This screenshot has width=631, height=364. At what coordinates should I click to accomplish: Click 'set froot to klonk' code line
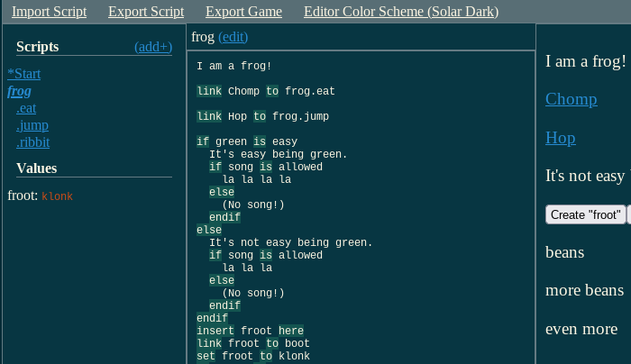click(253, 356)
